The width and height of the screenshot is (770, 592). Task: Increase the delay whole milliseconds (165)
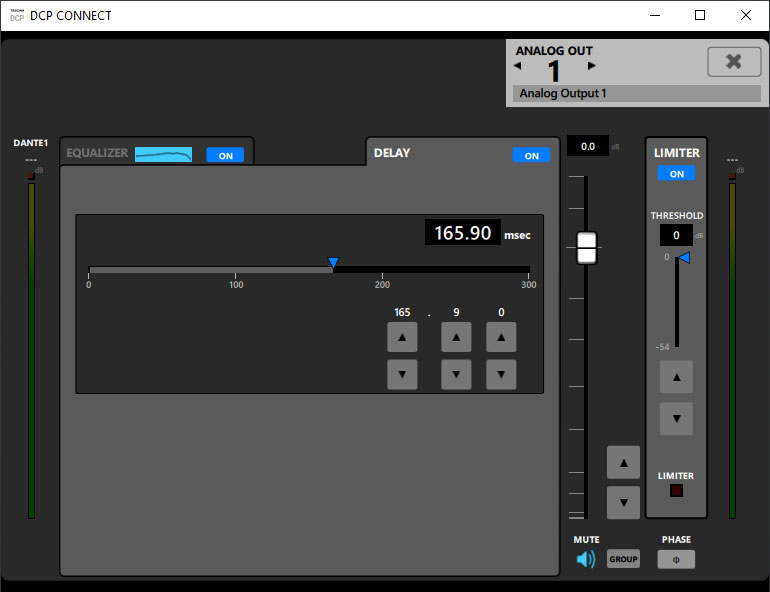(x=402, y=337)
